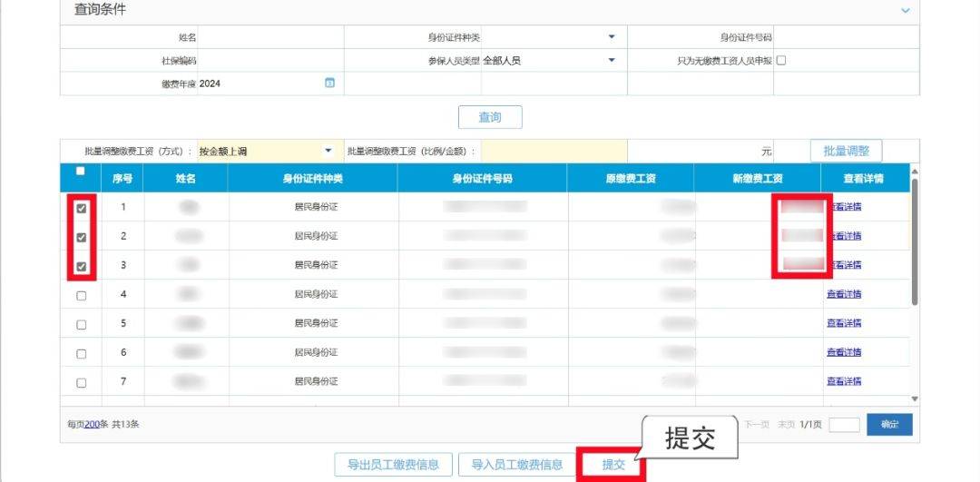Click the vertical scrollbar thumb of the table
Viewport: 980px width, 482px height.
(915, 242)
